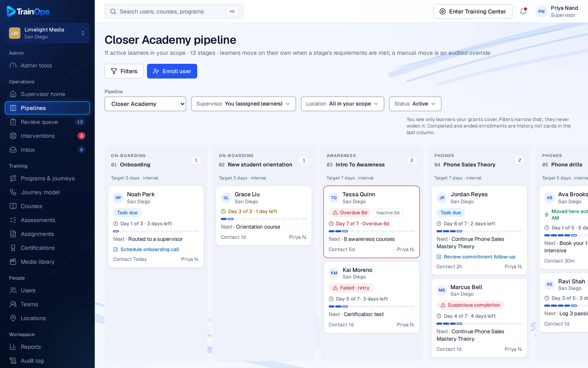Click the LM organization badge
The image size is (588, 368).
tap(15, 33)
